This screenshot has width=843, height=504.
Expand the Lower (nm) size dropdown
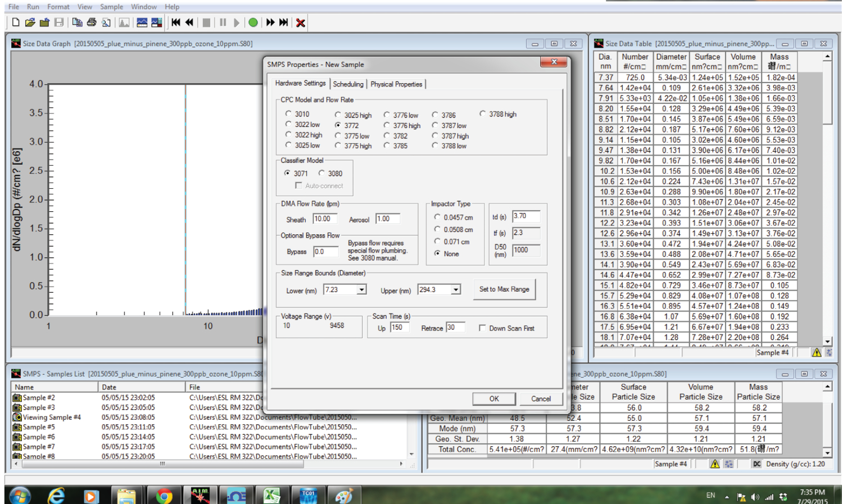coord(361,290)
